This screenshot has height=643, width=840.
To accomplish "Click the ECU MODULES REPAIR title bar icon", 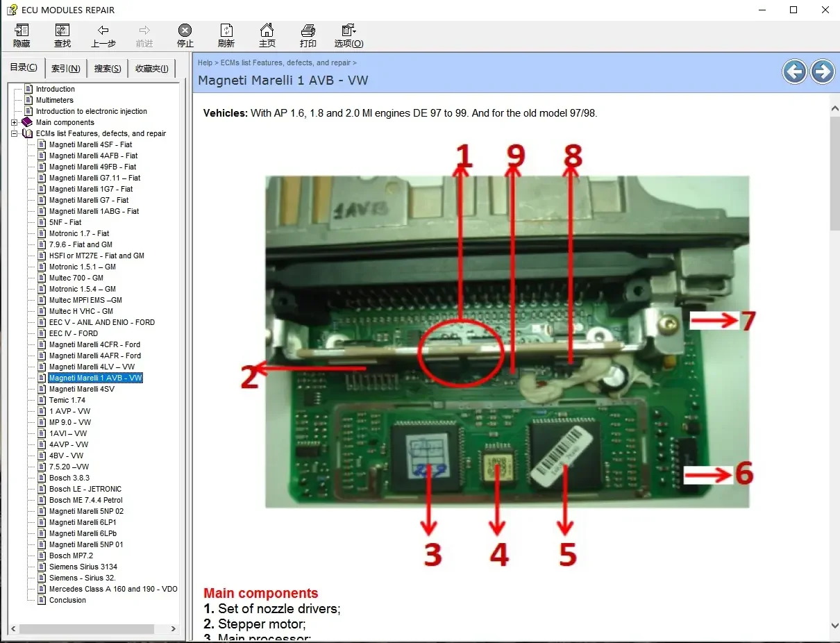I will tap(11, 10).
